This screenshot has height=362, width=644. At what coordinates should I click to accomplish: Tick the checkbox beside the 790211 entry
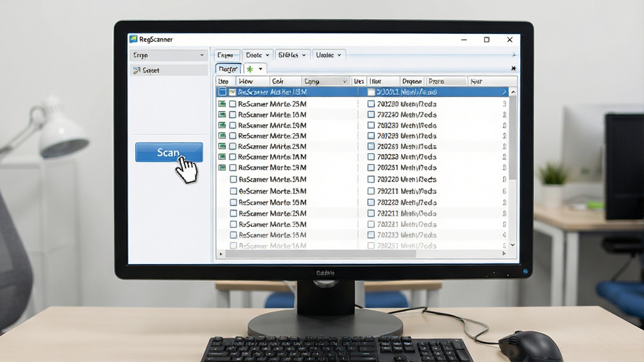click(x=371, y=191)
